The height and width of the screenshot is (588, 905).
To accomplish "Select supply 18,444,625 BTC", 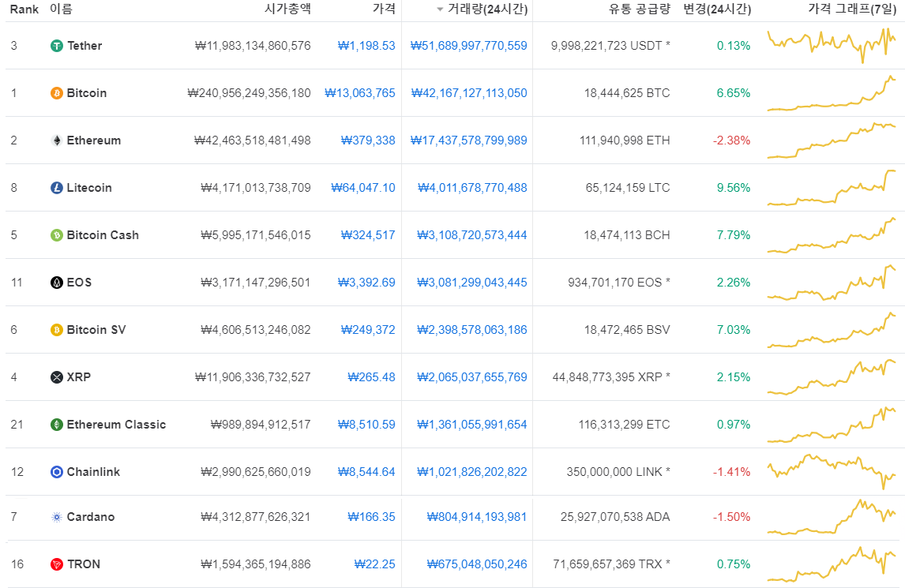I will pos(627,93).
